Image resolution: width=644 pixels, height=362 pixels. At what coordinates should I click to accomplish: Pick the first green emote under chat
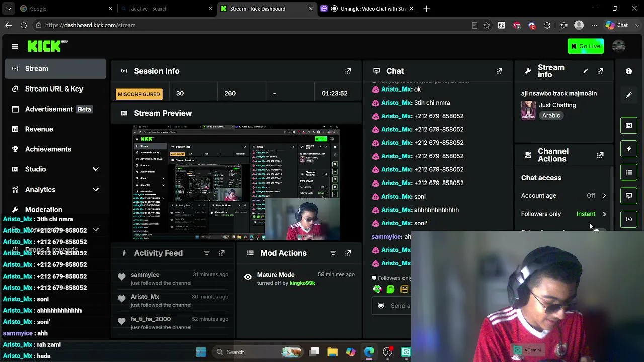[x=377, y=289]
